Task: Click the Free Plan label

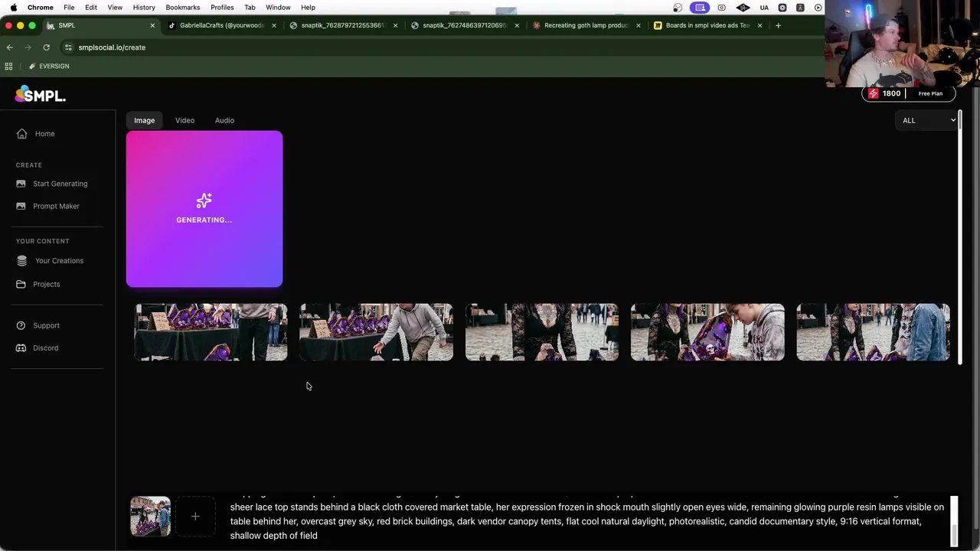Action: (x=930, y=93)
